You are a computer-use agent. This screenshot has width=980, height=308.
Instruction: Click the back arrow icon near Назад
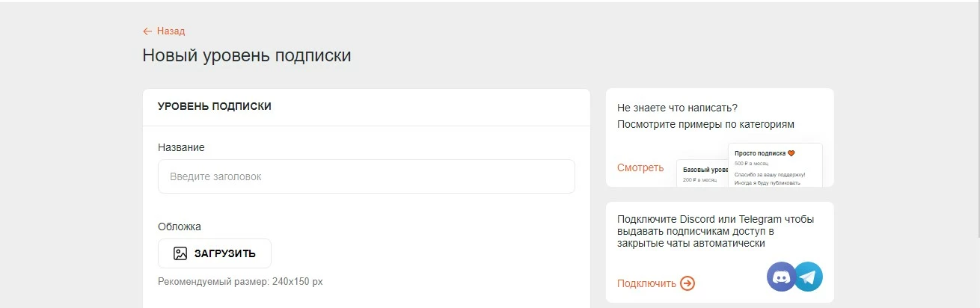(147, 31)
